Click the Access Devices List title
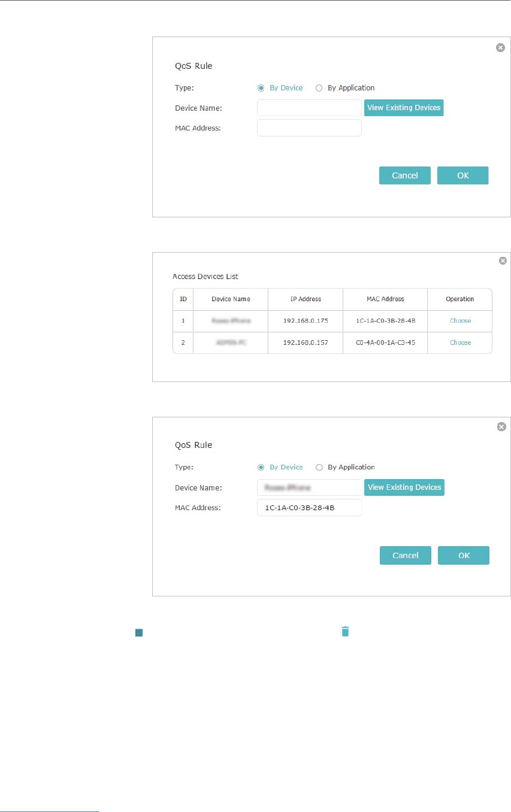Screen dimensions: 511x812 tap(205, 277)
